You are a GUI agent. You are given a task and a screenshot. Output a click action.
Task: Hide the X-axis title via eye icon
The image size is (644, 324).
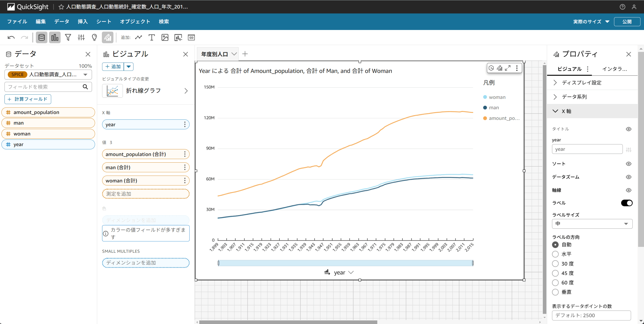tap(628, 129)
